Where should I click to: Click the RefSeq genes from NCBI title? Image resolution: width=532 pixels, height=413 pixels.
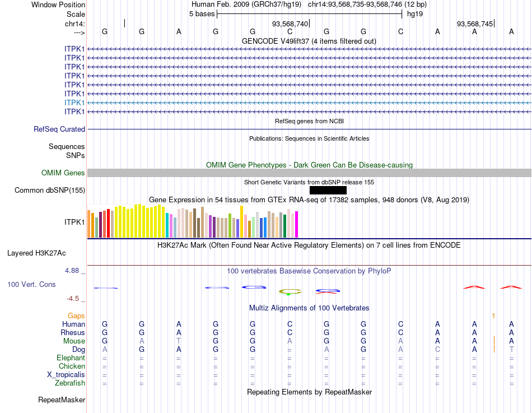pos(309,121)
